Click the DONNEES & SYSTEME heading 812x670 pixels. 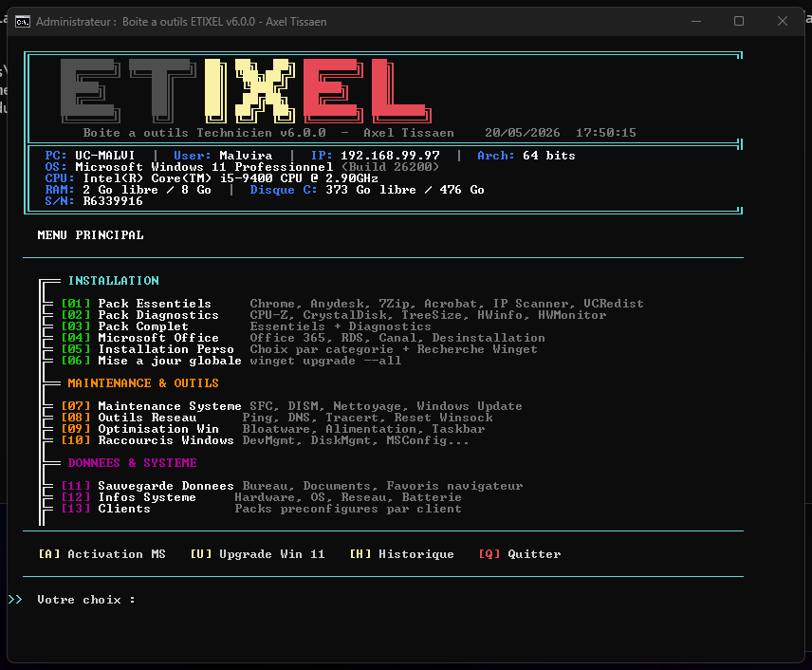pyautogui.click(x=132, y=463)
